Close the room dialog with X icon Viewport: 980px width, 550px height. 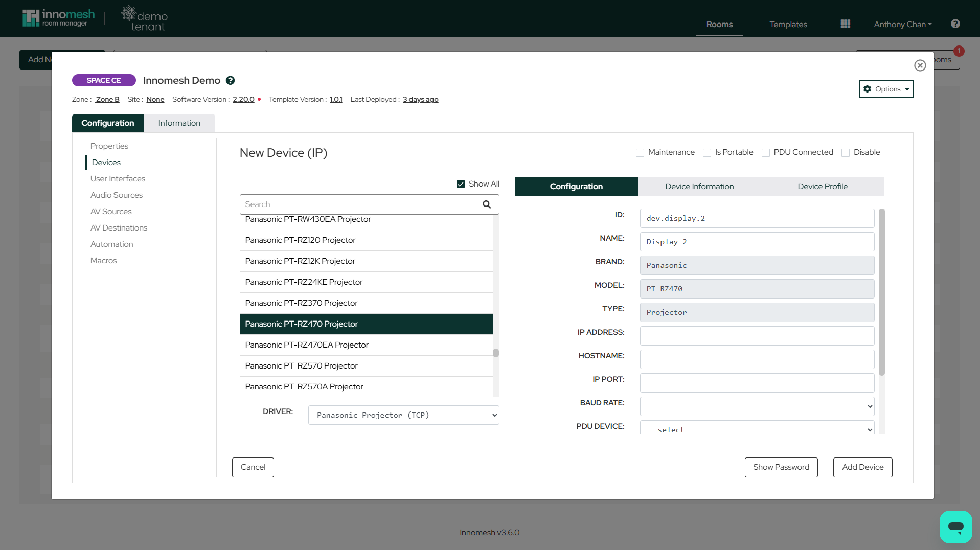[920, 65]
